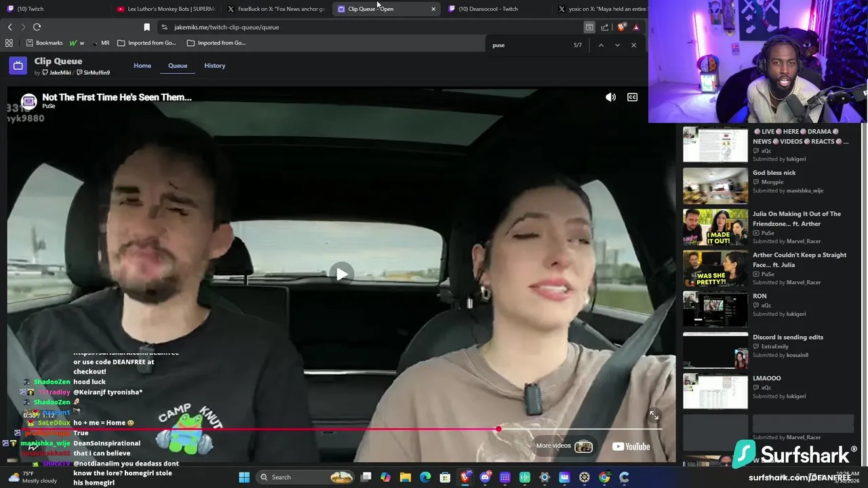Image resolution: width=868 pixels, height=488 pixels.
Task: Click the site settings icon in address bar
Action: [x=164, y=27]
